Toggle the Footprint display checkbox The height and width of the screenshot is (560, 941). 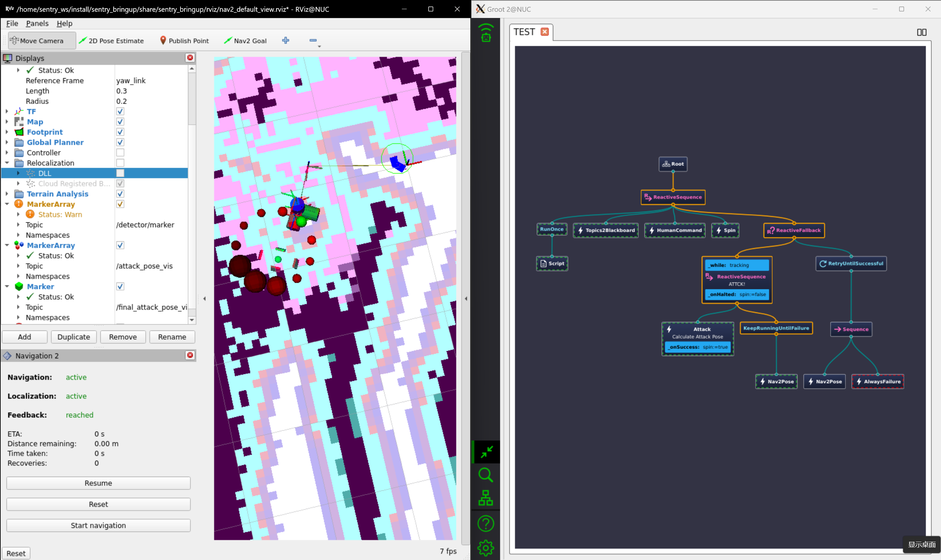point(120,132)
